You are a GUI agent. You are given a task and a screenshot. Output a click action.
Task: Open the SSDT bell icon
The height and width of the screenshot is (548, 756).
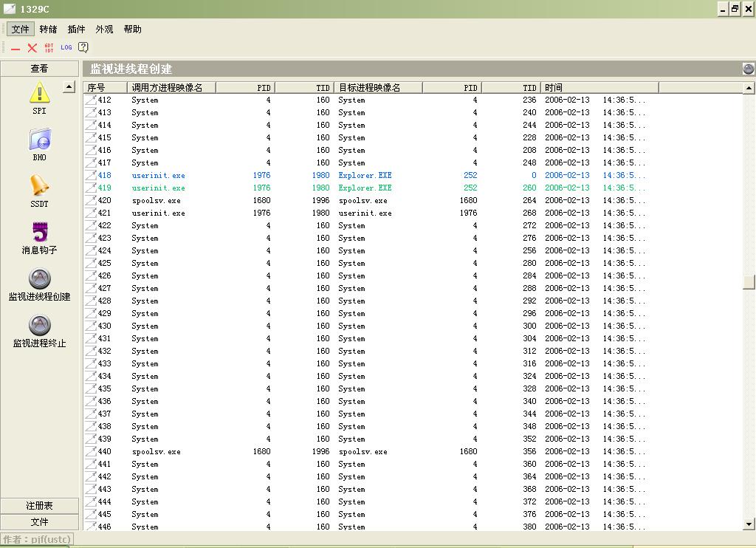(x=39, y=185)
